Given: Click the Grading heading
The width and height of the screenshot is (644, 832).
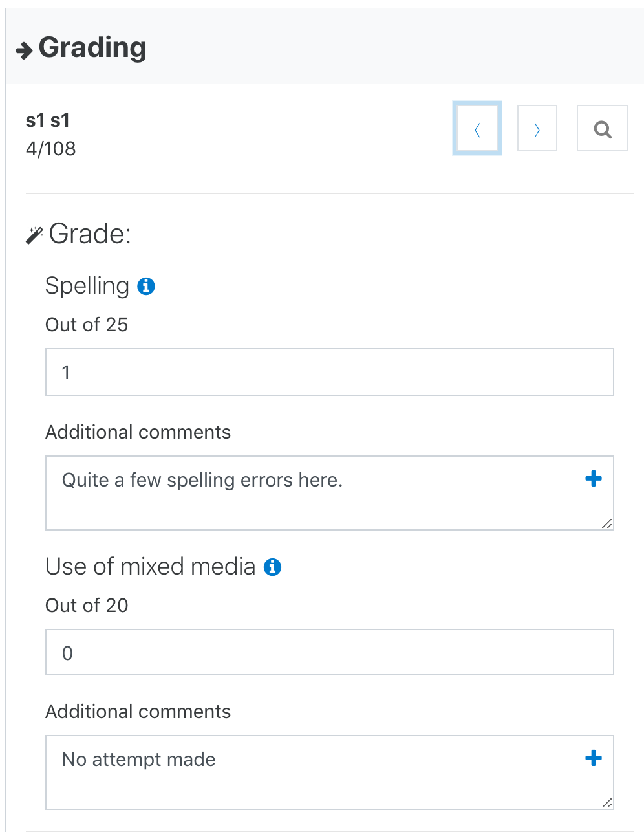Looking at the screenshot, I should tap(92, 48).
